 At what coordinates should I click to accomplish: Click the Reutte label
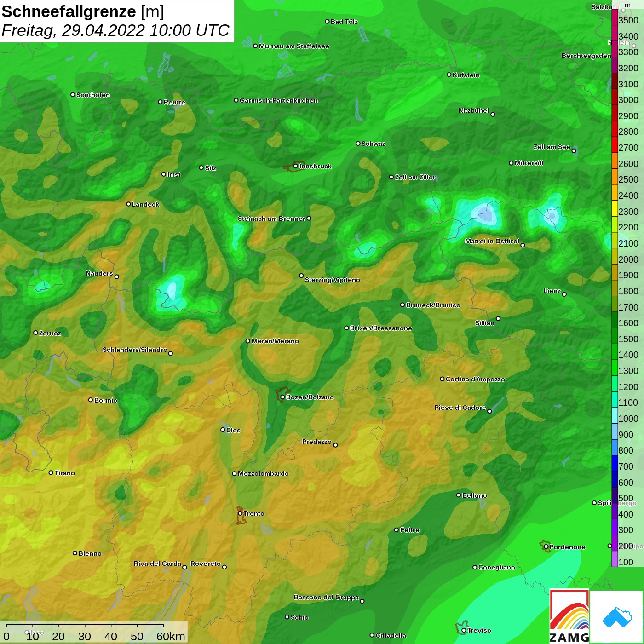coord(174,102)
